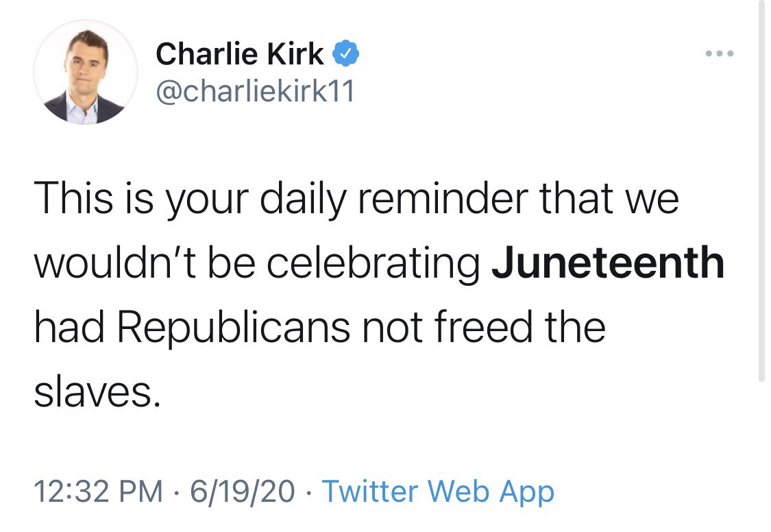Click the dot separator after 12:32 PM
Screen dimensions: 771x532
point(177,492)
